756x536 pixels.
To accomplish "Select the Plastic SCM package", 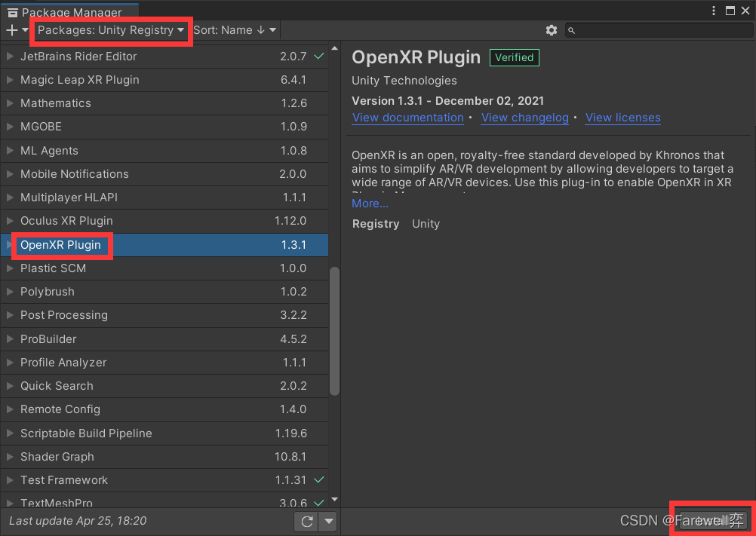I will [x=164, y=268].
